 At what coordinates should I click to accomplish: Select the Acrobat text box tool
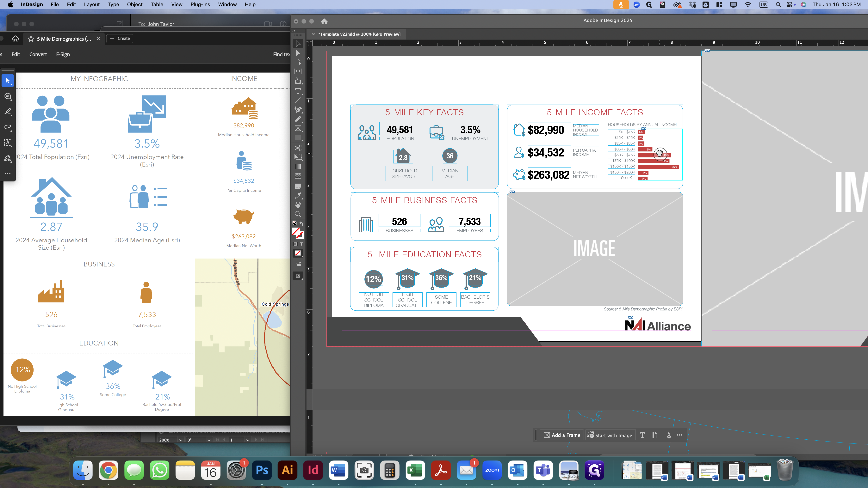(8, 143)
